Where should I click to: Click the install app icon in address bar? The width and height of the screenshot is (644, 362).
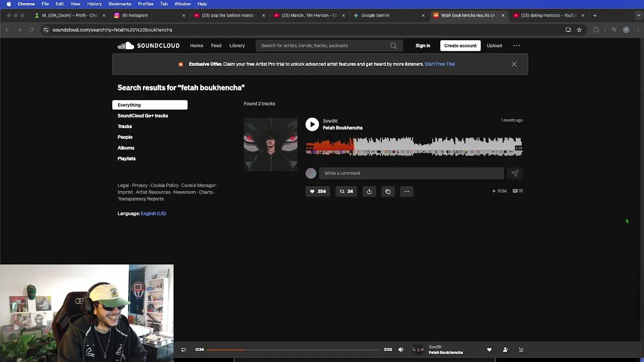click(x=569, y=30)
